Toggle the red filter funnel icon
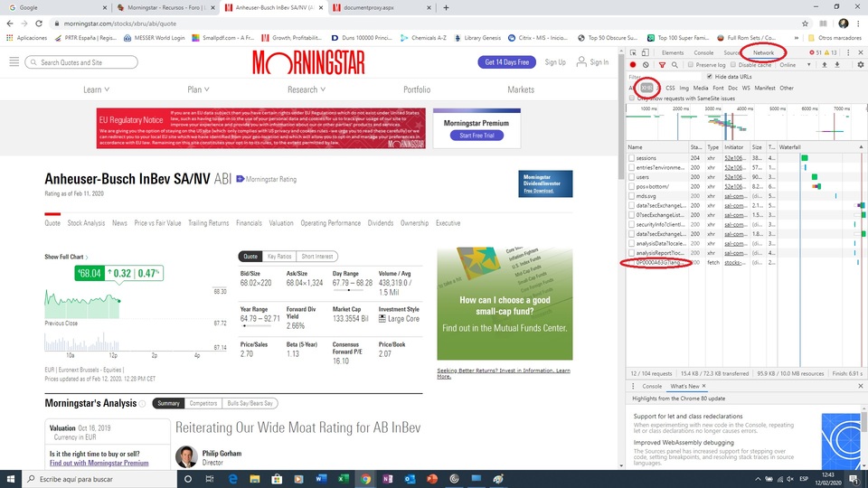 point(662,65)
